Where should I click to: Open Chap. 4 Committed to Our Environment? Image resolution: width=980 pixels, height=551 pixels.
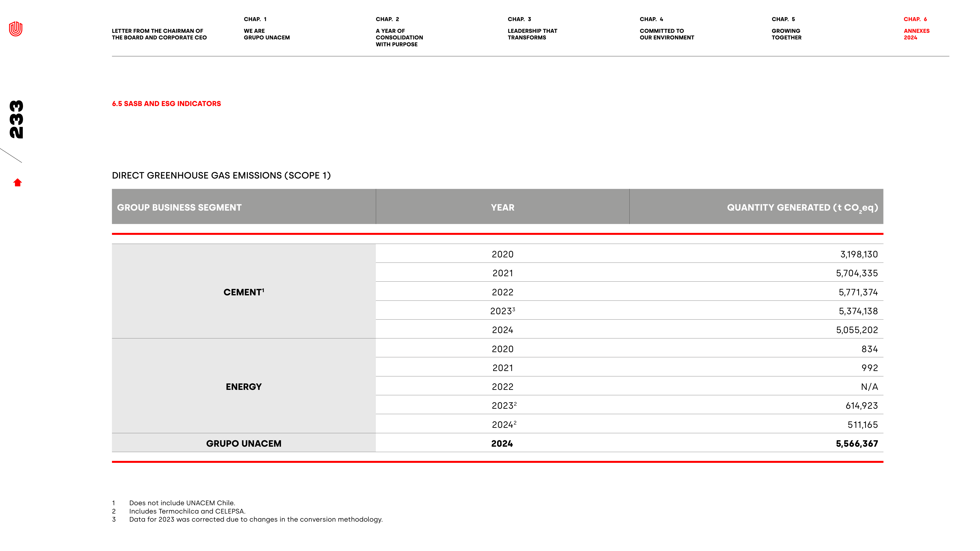(x=666, y=28)
